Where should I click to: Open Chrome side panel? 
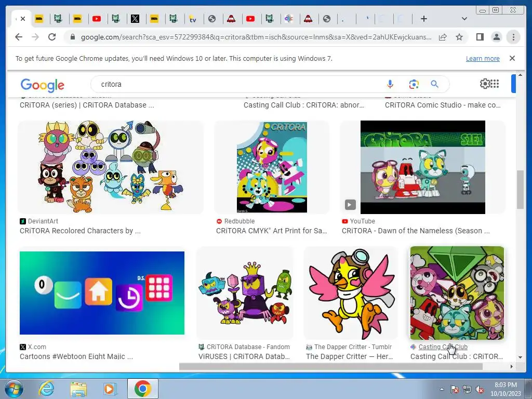pyautogui.click(x=480, y=37)
